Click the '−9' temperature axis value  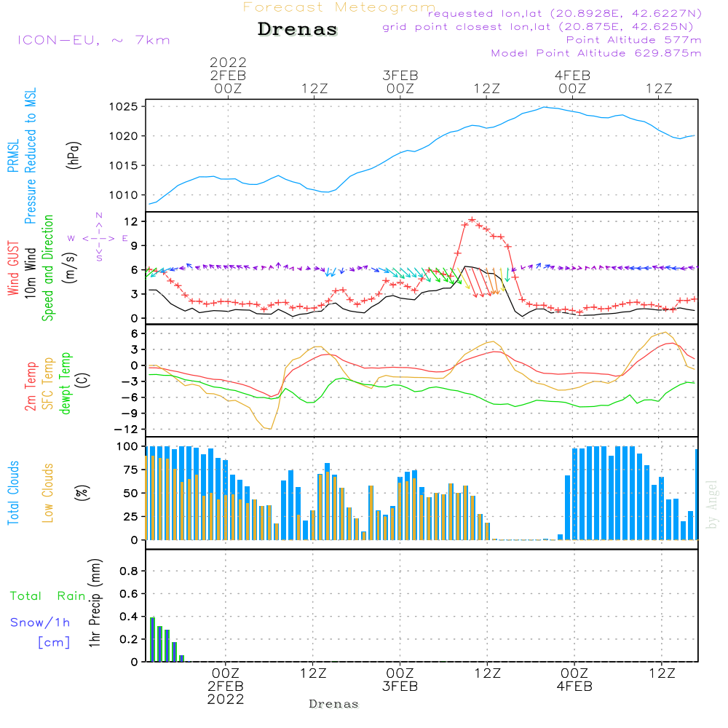click(130, 414)
